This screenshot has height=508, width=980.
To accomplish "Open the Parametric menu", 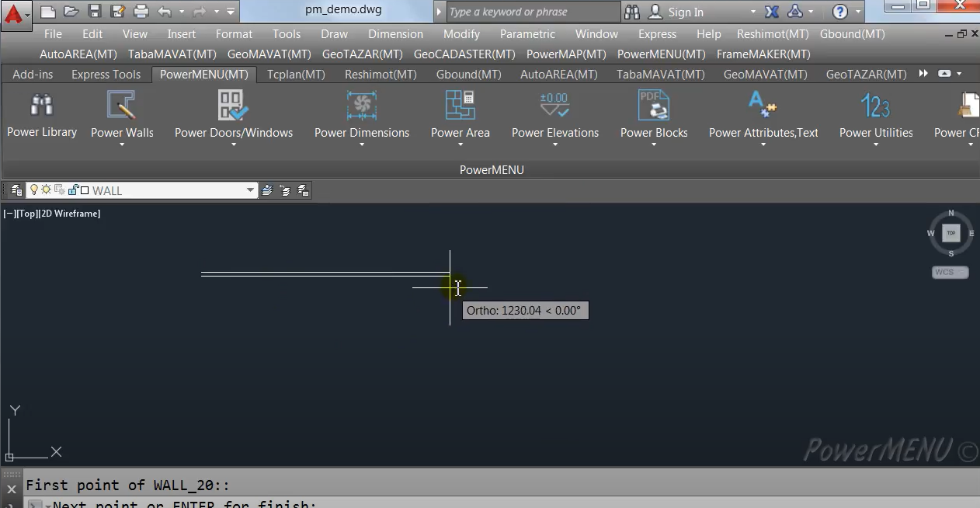I will [527, 33].
